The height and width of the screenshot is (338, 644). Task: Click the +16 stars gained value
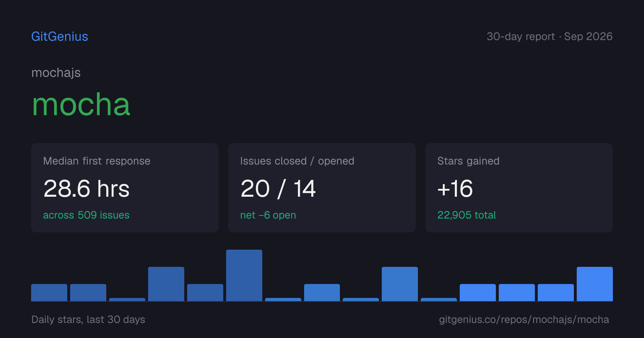tap(455, 188)
